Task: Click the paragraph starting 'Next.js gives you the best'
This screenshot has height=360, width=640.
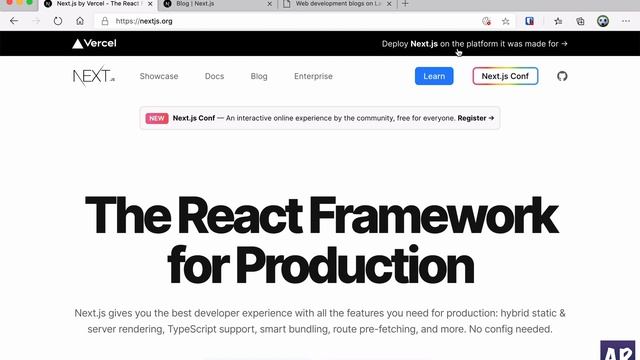Action: (x=320, y=321)
